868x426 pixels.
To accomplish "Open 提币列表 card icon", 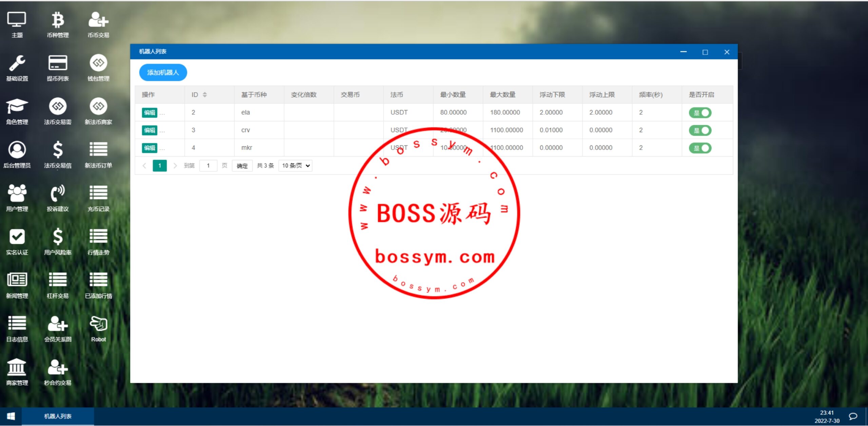I will point(58,68).
